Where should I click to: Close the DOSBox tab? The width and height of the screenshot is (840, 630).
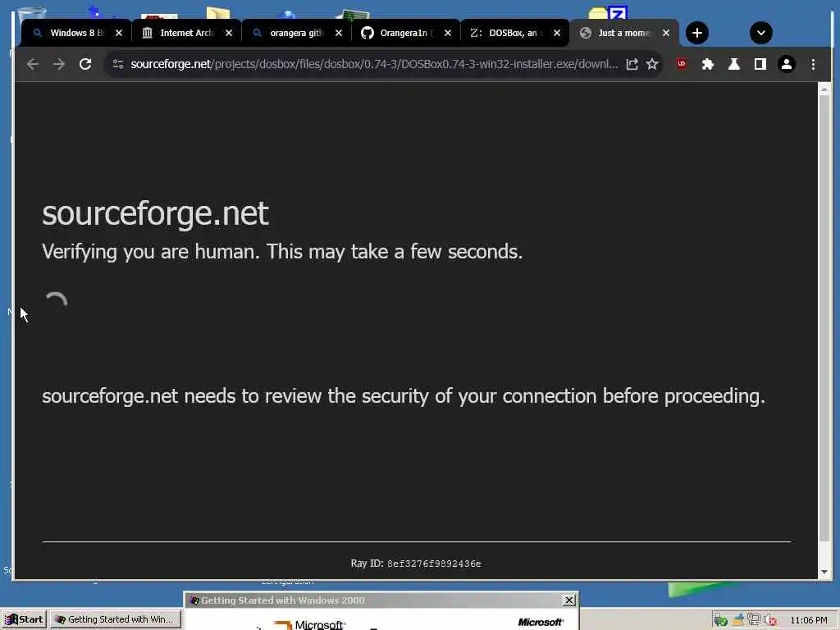557,33
